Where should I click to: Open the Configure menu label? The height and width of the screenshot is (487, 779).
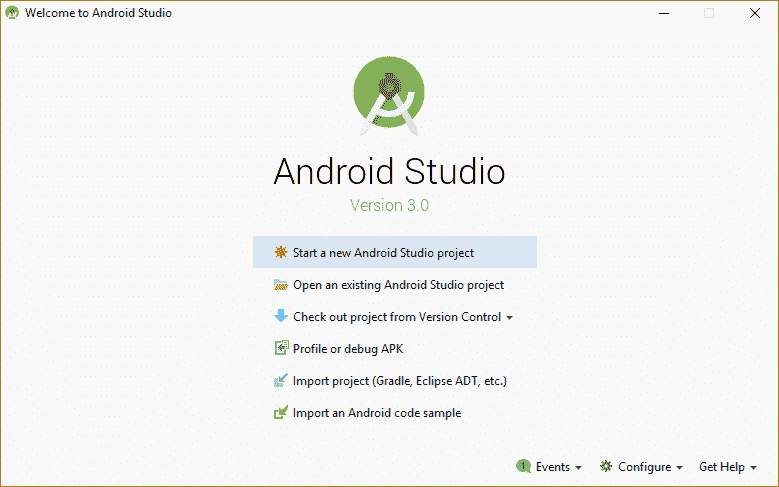coord(644,467)
